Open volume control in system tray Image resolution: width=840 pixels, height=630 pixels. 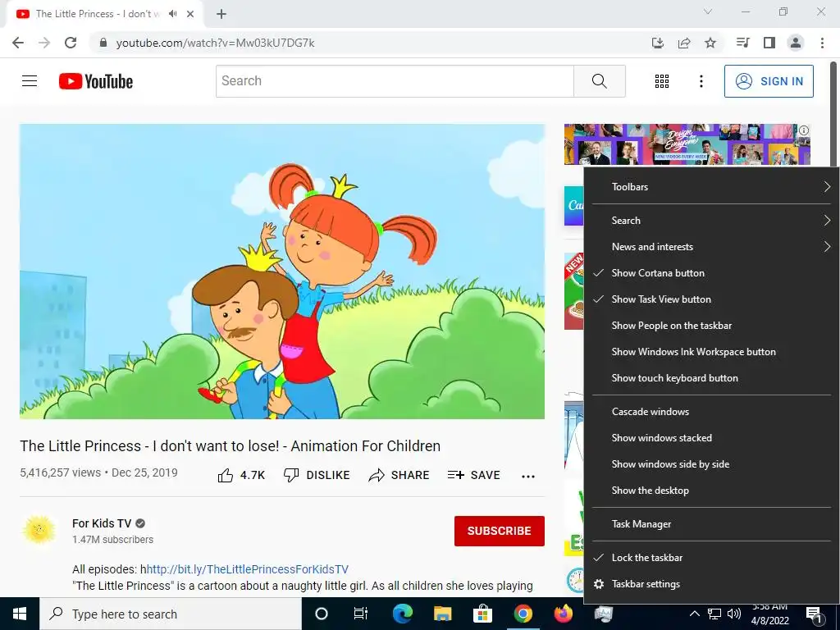pos(734,614)
